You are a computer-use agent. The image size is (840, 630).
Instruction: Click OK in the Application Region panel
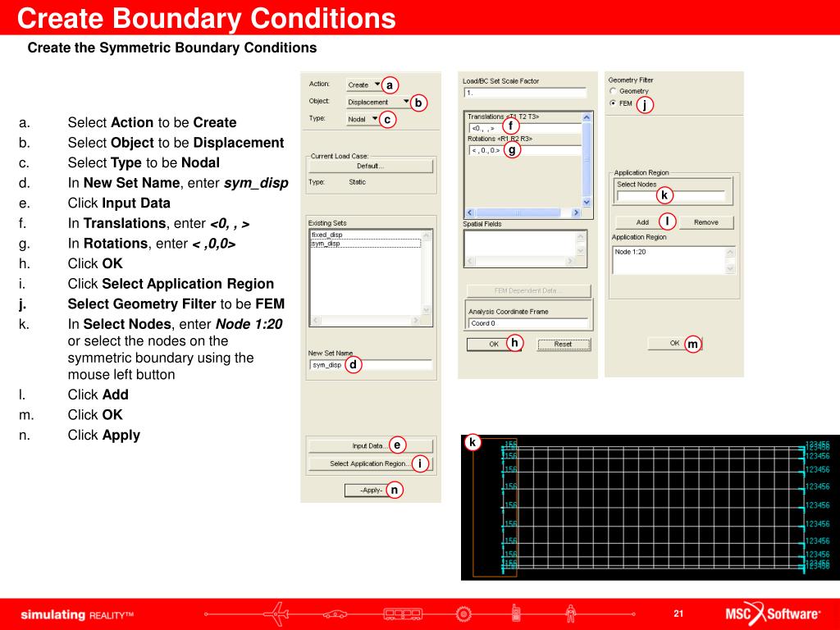674,344
